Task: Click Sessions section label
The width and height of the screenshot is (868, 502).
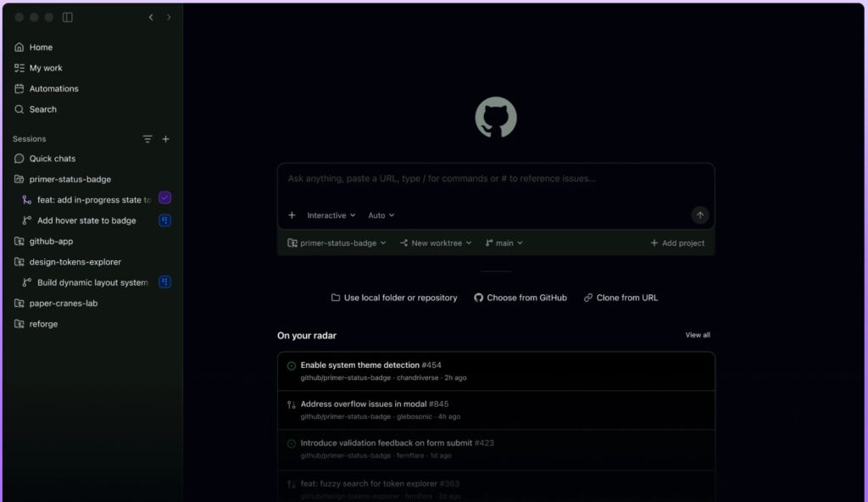Action: pyautogui.click(x=30, y=139)
